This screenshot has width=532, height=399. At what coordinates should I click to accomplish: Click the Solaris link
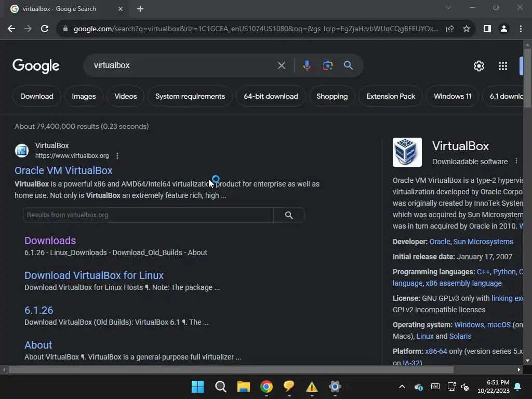[x=460, y=336]
